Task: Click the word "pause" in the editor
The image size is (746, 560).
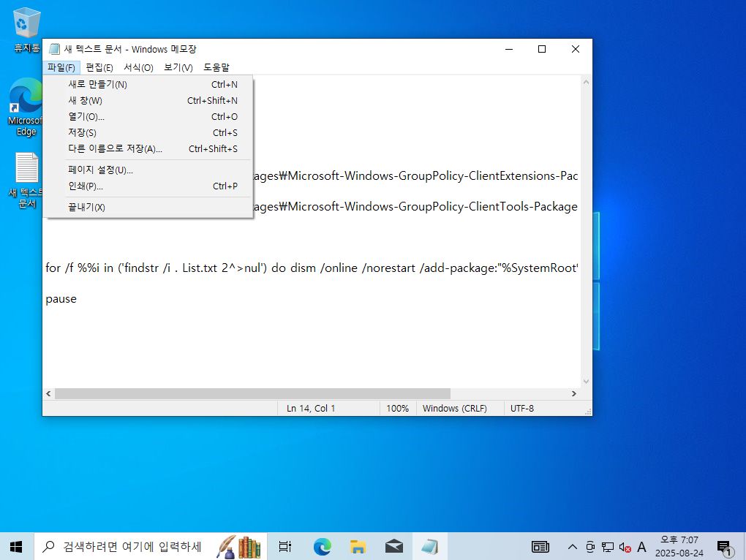Action: coord(61,299)
